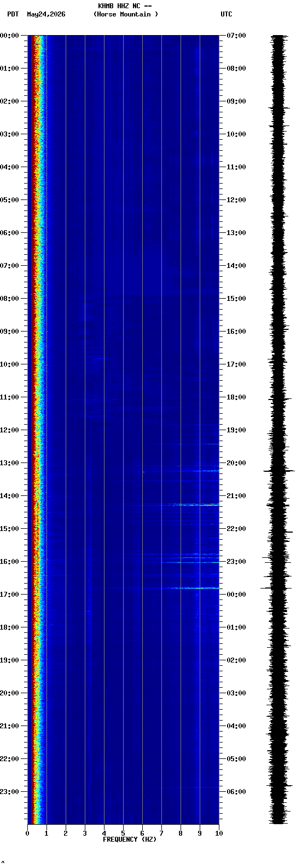Viewport: 302px width, 868px height.
Task: Click the '9' tick on the frequency axis
Action: click(200, 833)
